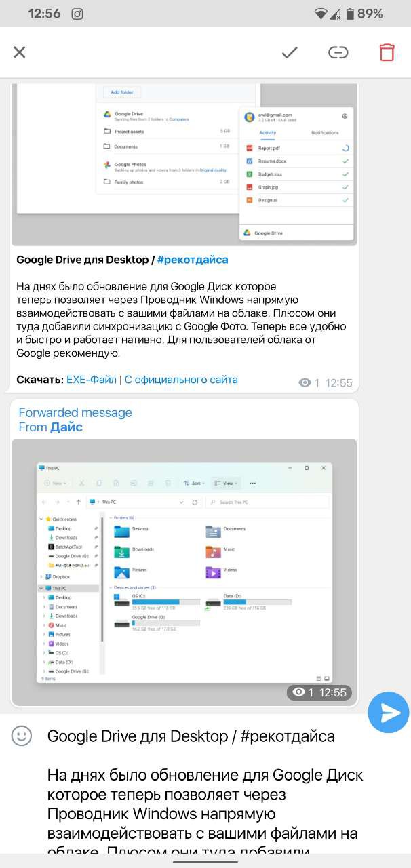The height and width of the screenshot is (868, 411).
Task: Tap the Wi-Fi icon in status bar
Action: tap(321, 14)
